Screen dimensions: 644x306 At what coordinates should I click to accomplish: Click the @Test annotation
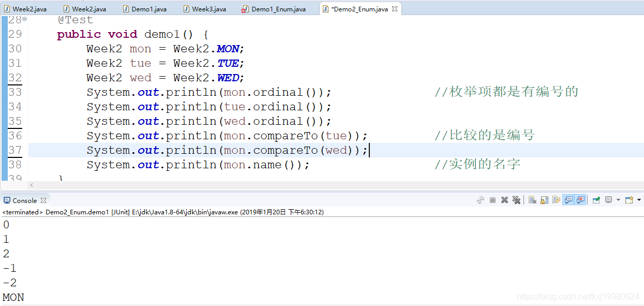click(x=75, y=20)
